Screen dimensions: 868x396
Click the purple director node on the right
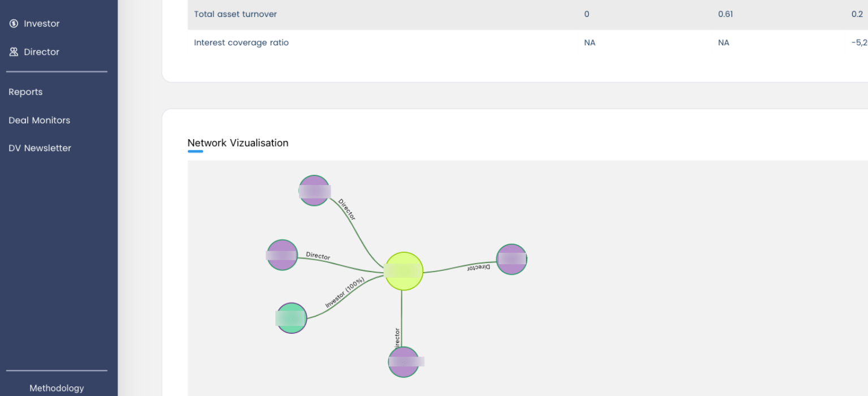click(511, 259)
